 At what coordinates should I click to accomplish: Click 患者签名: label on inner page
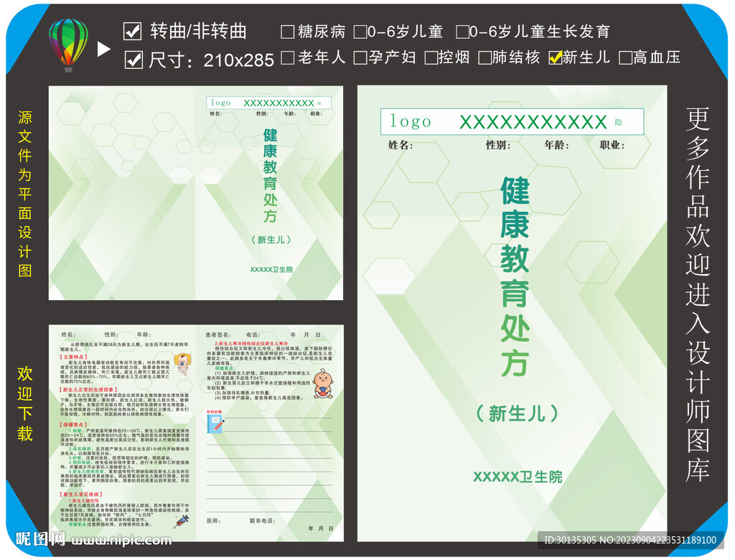[x=218, y=335]
